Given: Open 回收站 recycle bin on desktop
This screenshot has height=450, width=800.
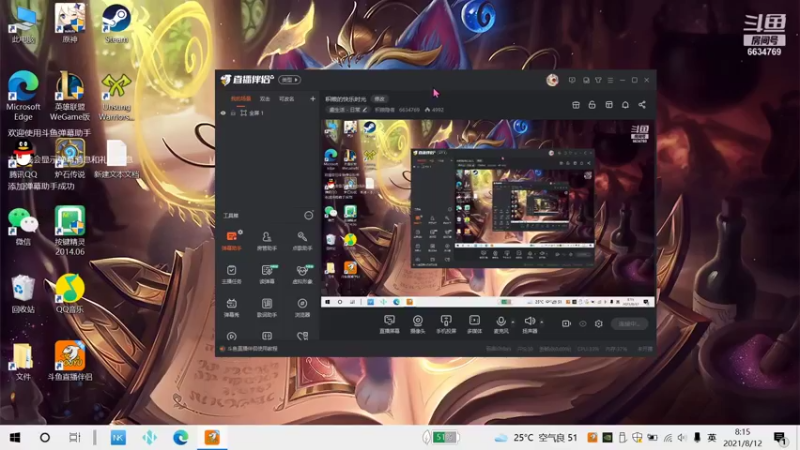Looking at the screenshot, I should coord(23,293).
